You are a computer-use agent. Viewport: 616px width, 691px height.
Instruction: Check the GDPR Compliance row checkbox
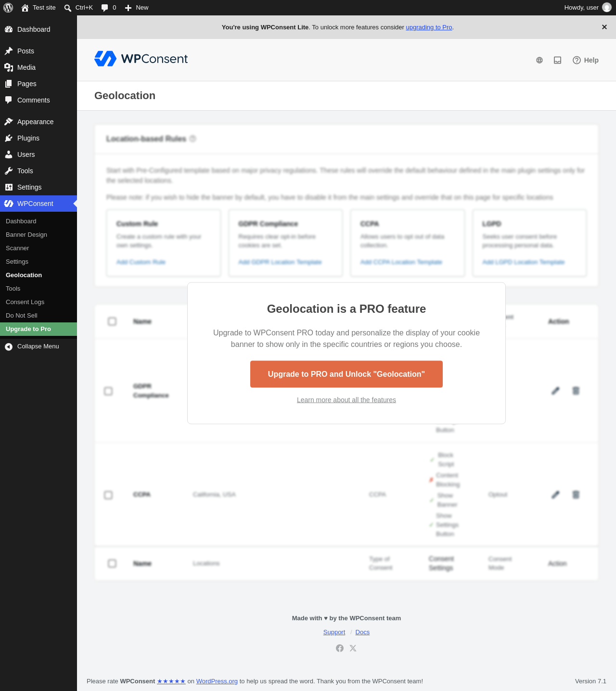108,391
